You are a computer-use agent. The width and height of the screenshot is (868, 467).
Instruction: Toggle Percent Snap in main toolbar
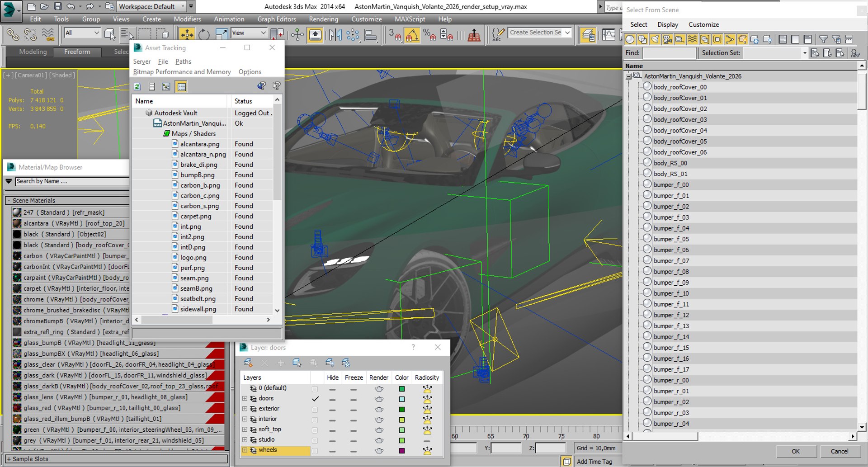point(429,34)
